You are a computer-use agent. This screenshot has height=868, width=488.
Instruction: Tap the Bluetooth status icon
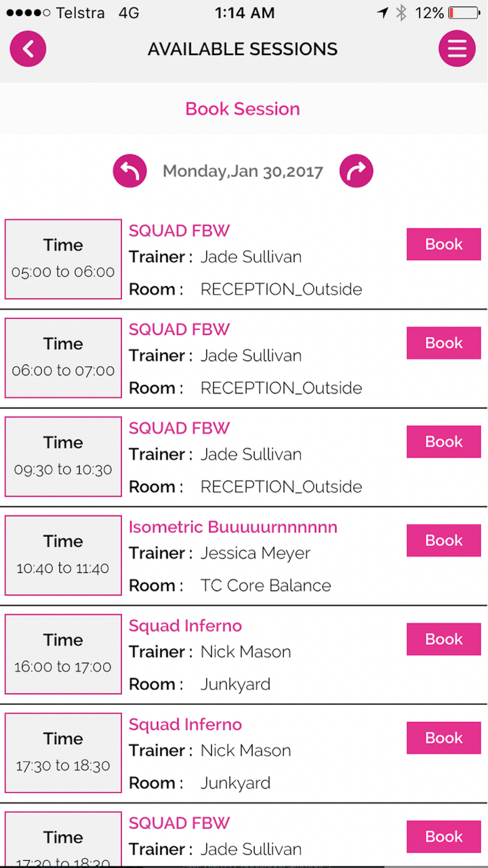(x=401, y=13)
